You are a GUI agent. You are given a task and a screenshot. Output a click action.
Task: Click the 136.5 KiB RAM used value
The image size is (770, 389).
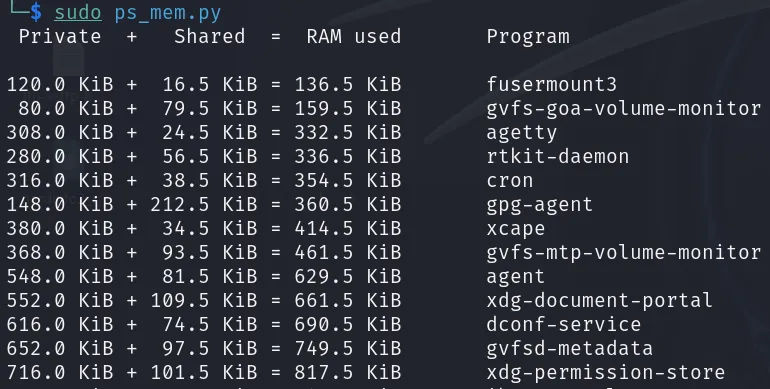click(x=348, y=84)
